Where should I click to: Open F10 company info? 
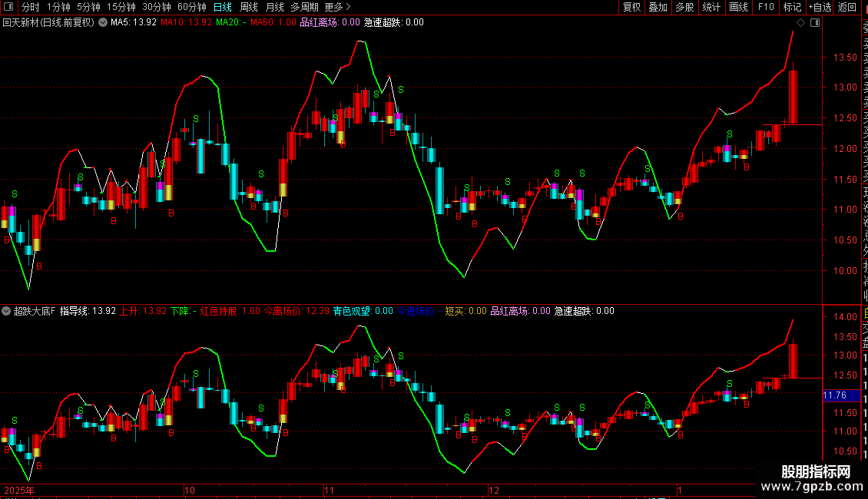(766, 7)
